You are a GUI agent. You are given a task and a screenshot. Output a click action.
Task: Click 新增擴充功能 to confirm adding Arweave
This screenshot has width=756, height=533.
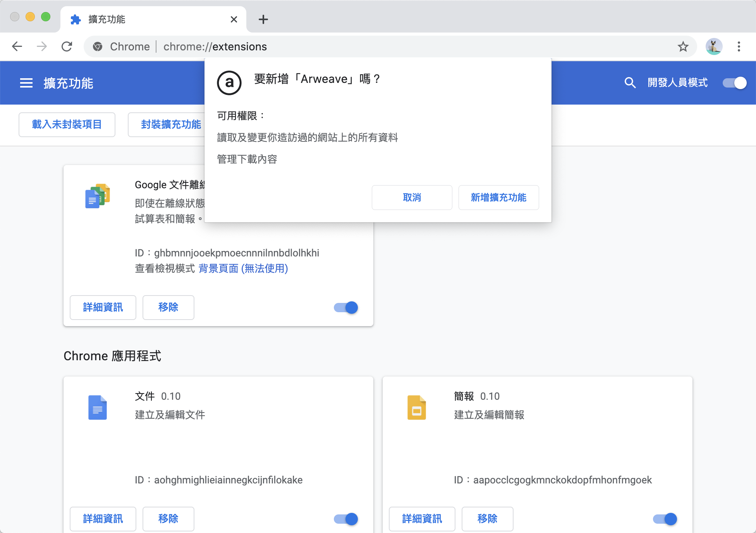click(498, 198)
